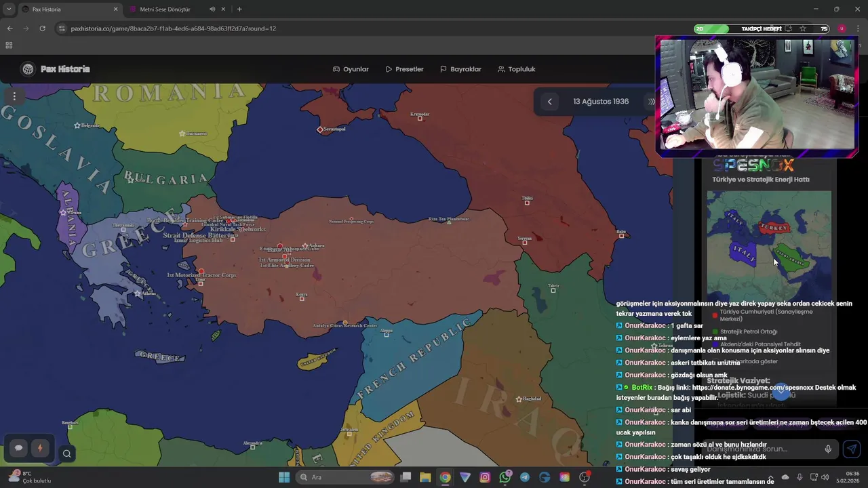Select Aleppo city marker
Screen dimensions: 868x488
pyautogui.click(x=387, y=335)
